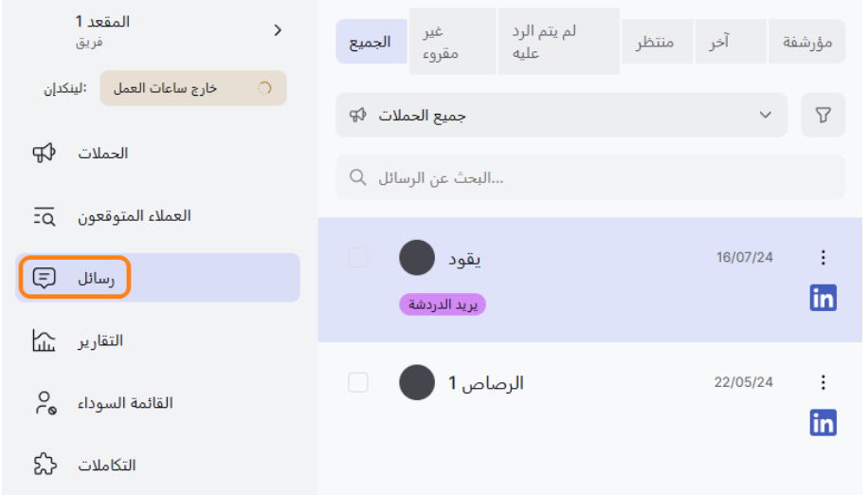Open the Reports chart icon
Image resolution: width=868 pixels, height=495 pixels.
click(45, 340)
